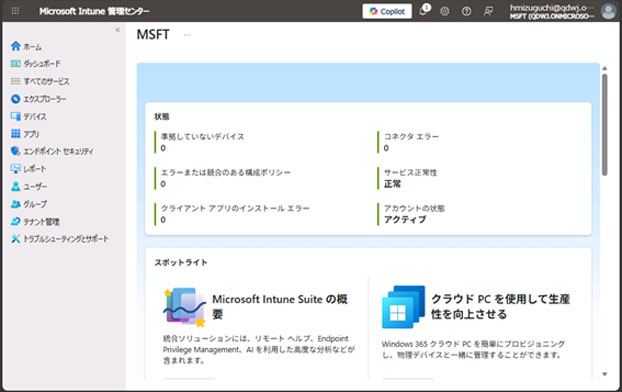Click the グループ icon in sidebar
Viewport: 622px width, 392px height.
[x=15, y=204]
